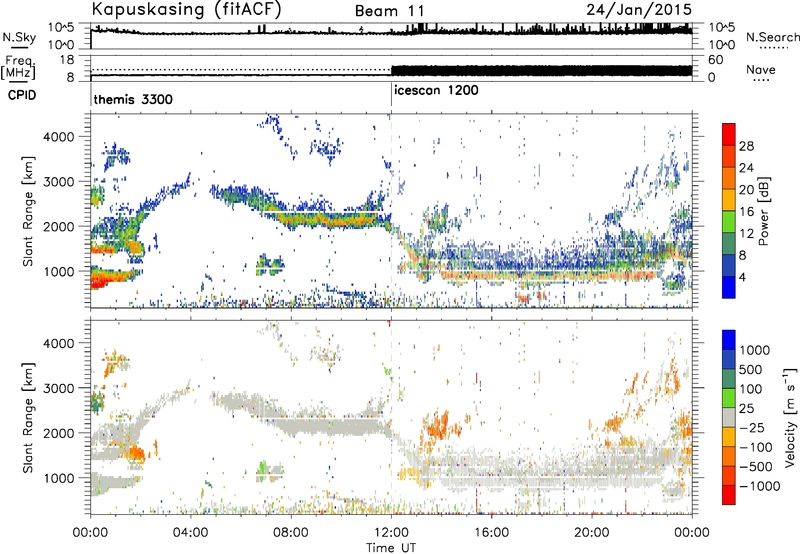Click the left "10^5" noise axis label
Screen dimensions: 800x554
click(x=61, y=28)
